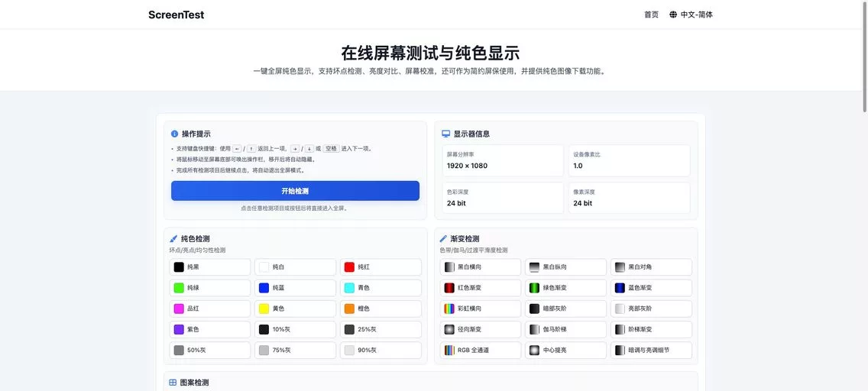Screen dimensions: 868x391
Task: Click the 1920 × 1080 resolution value
Action: coord(467,166)
